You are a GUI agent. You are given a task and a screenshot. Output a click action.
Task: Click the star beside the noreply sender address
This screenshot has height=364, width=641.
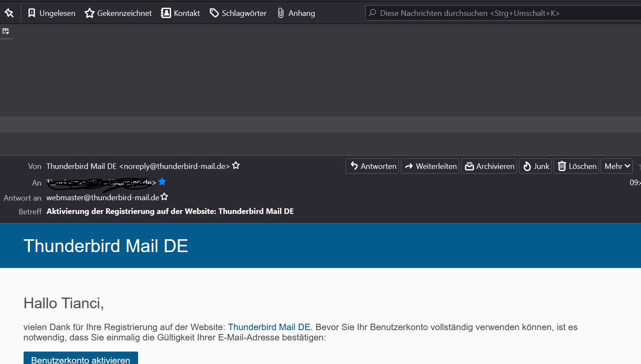(x=236, y=165)
